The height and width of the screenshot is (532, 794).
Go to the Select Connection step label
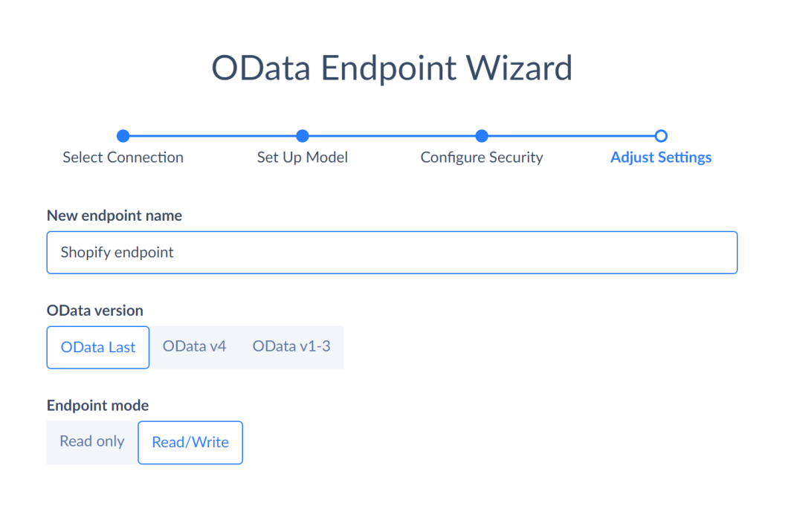[x=123, y=158]
